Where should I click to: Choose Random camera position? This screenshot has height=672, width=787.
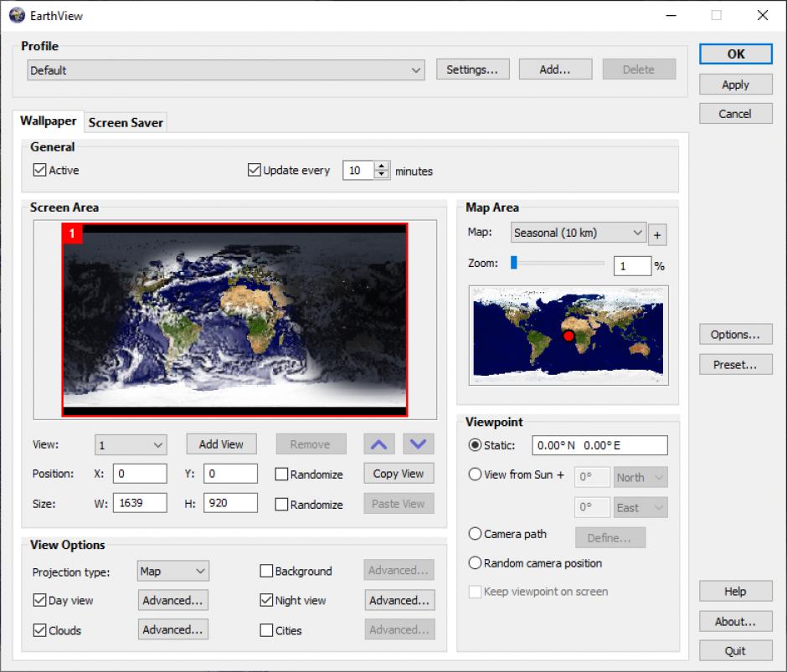coord(475,563)
